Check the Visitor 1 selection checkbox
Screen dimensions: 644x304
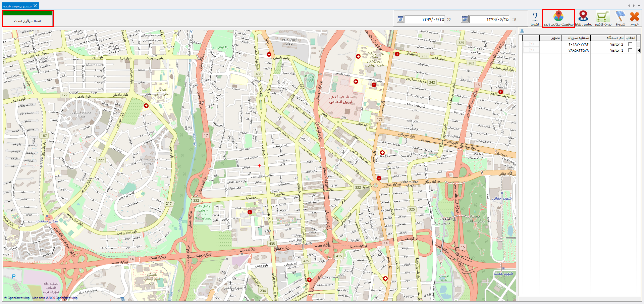(630, 50)
